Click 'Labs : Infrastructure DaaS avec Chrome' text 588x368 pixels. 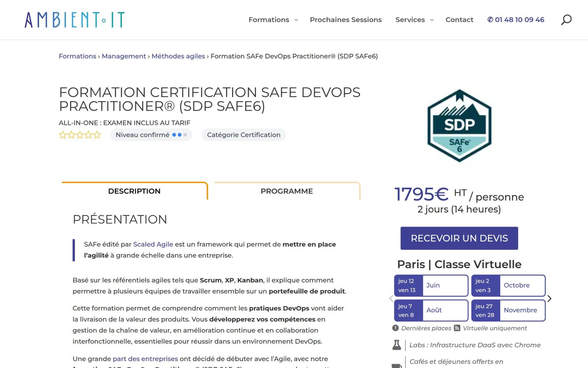(475, 345)
